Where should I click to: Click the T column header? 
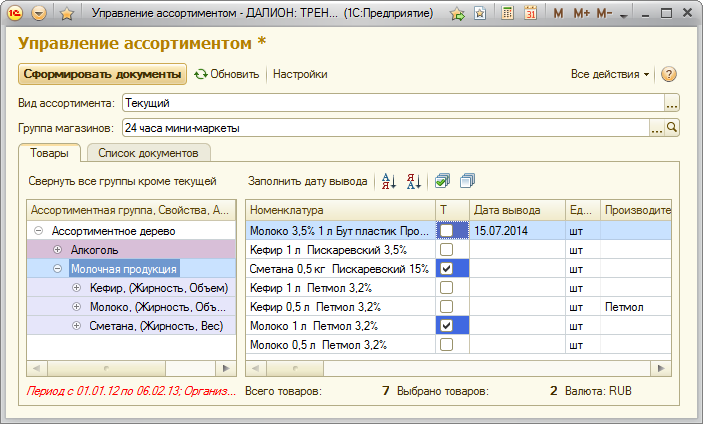pyautogui.click(x=452, y=210)
